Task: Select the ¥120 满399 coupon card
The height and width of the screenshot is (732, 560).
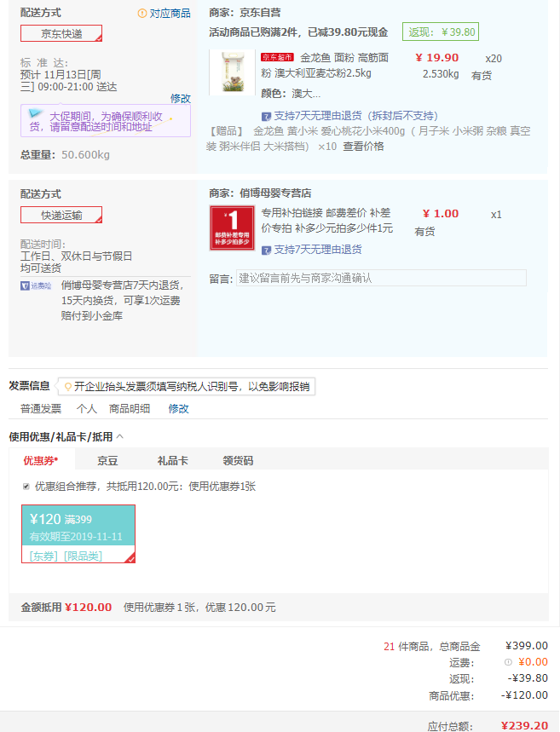Action: coord(78,533)
